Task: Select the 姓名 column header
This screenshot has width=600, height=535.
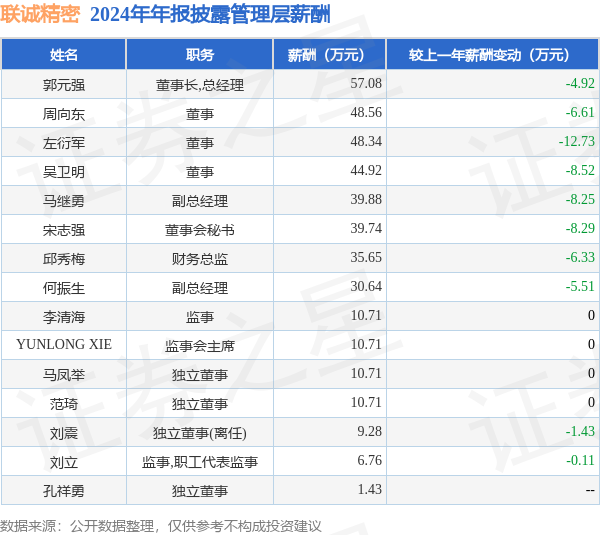Action: coord(64,55)
